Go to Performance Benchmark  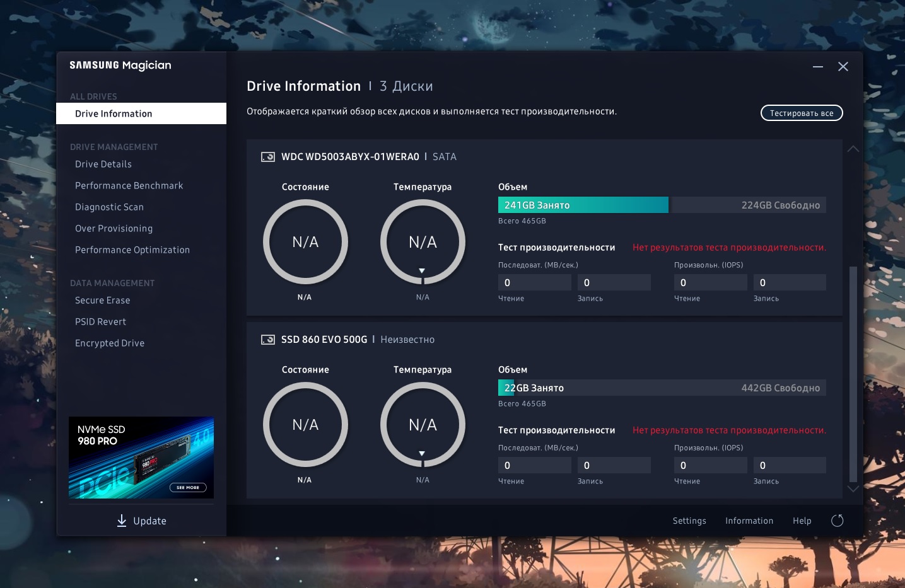[129, 185]
